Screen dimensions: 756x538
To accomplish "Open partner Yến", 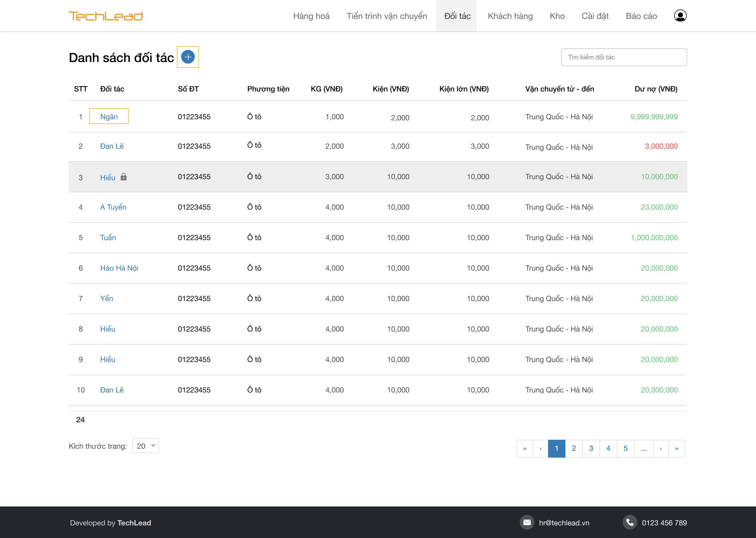I will (x=107, y=298).
